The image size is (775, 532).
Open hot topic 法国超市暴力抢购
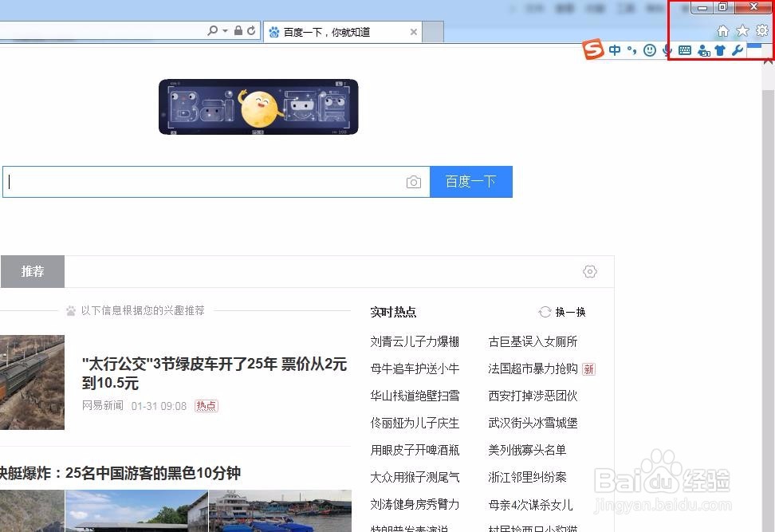[533, 368]
